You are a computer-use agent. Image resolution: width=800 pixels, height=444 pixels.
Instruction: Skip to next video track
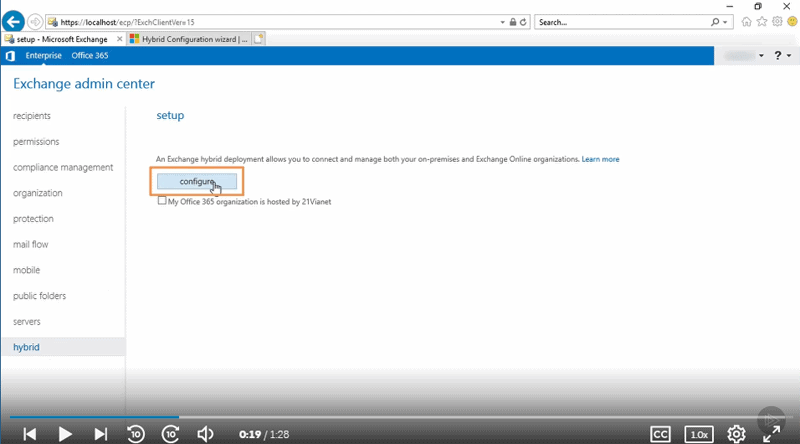point(101,434)
